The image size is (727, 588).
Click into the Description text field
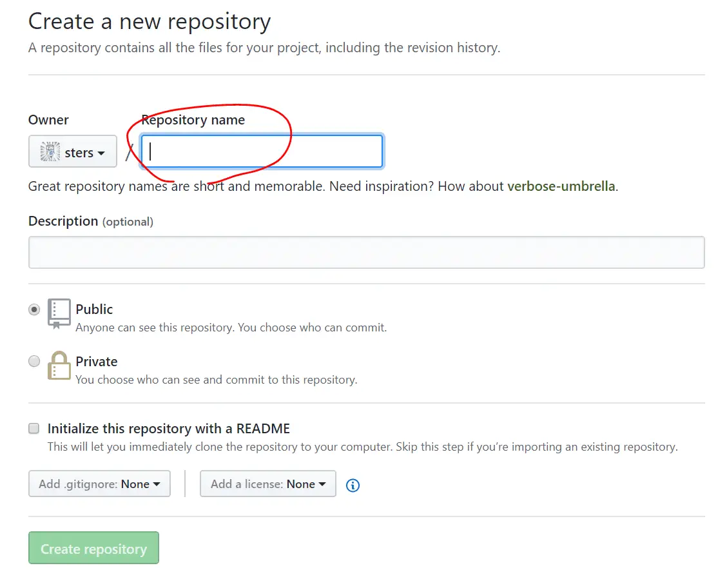coord(366,252)
